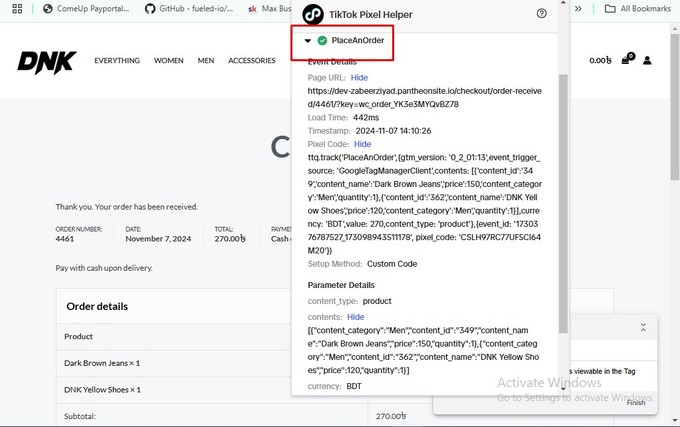Image resolution: width=680 pixels, height=427 pixels.
Task: Open the Women menu item
Action: point(168,61)
